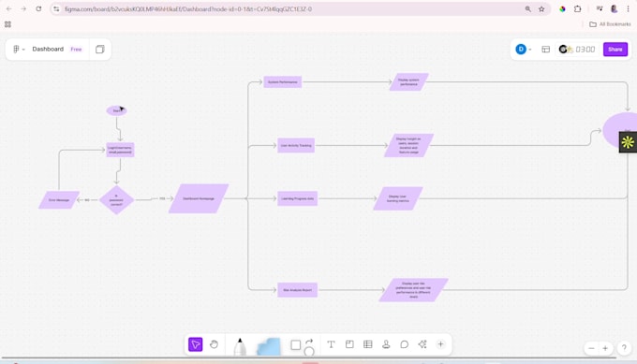Open Chrome three-dot menu
The width and height of the screenshot is (637, 364).
click(628, 9)
